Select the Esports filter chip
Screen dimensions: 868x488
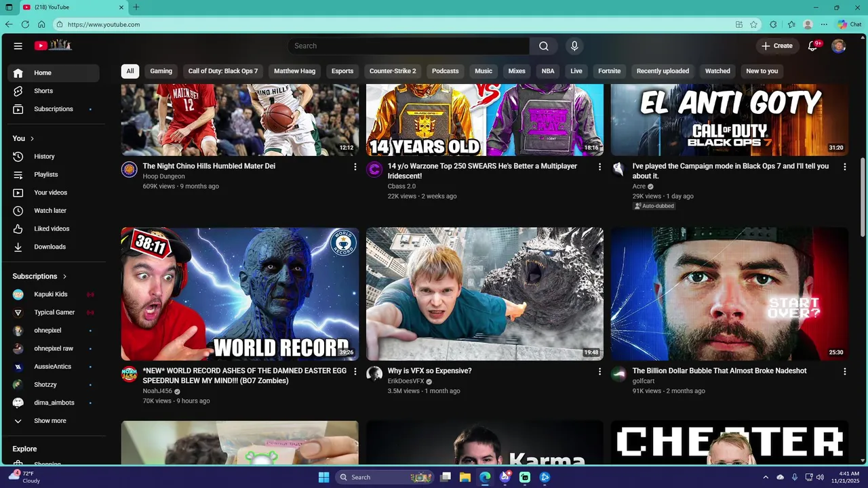(x=342, y=71)
